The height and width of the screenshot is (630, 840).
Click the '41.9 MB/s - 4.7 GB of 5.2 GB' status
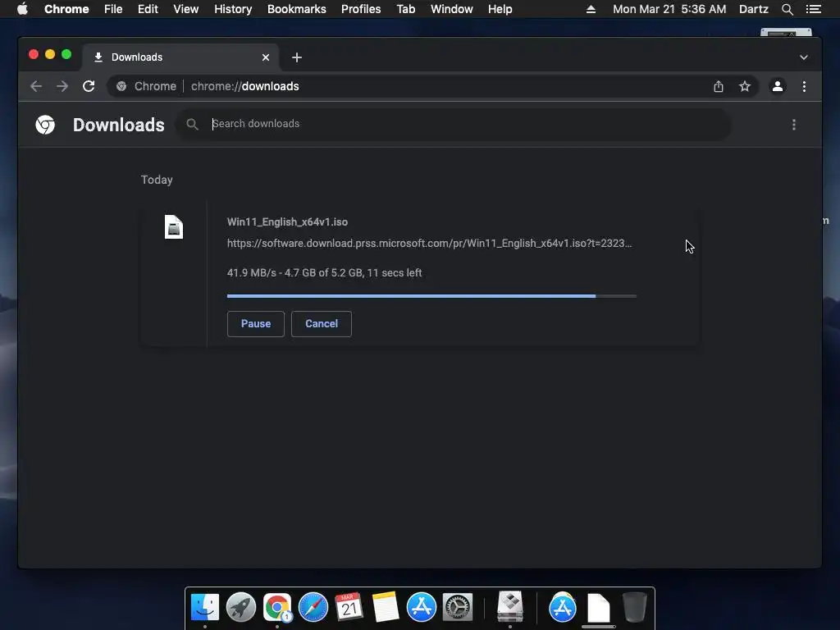point(325,272)
